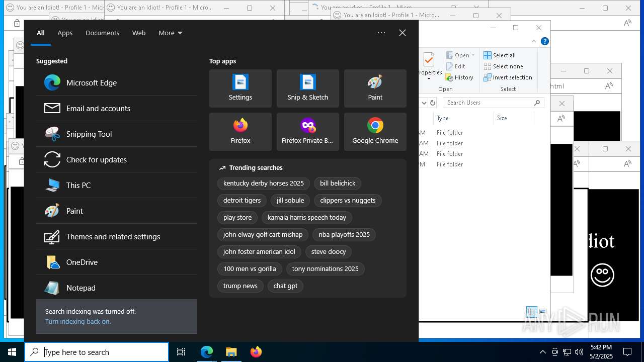Image resolution: width=644 pixels, height=362 pixels.
Task: Show hidden system tray icons
Action: click(x=542, y=352)
